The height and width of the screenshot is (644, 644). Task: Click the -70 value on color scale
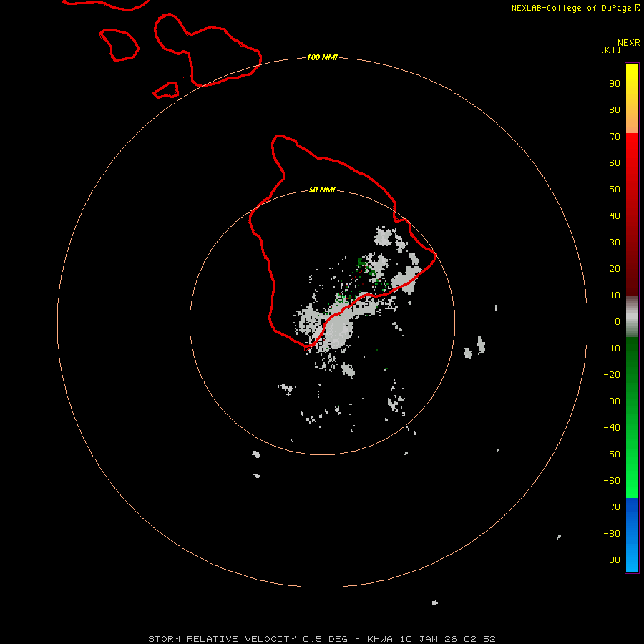(x=612, y=507)
